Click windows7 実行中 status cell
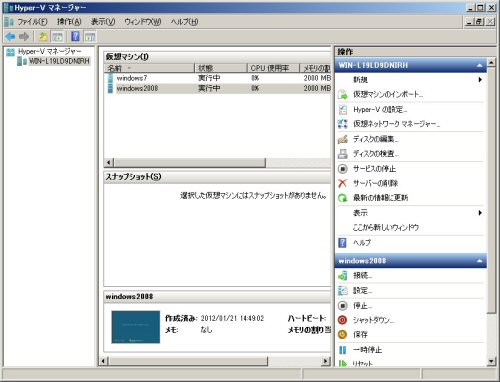 click(x=209, y=78)
